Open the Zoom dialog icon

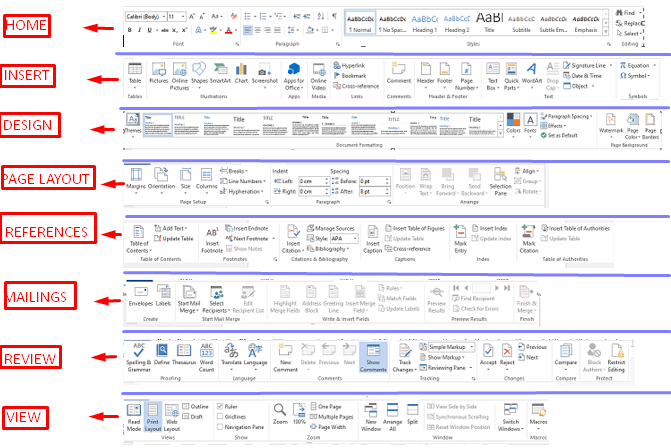coord(280,413)
